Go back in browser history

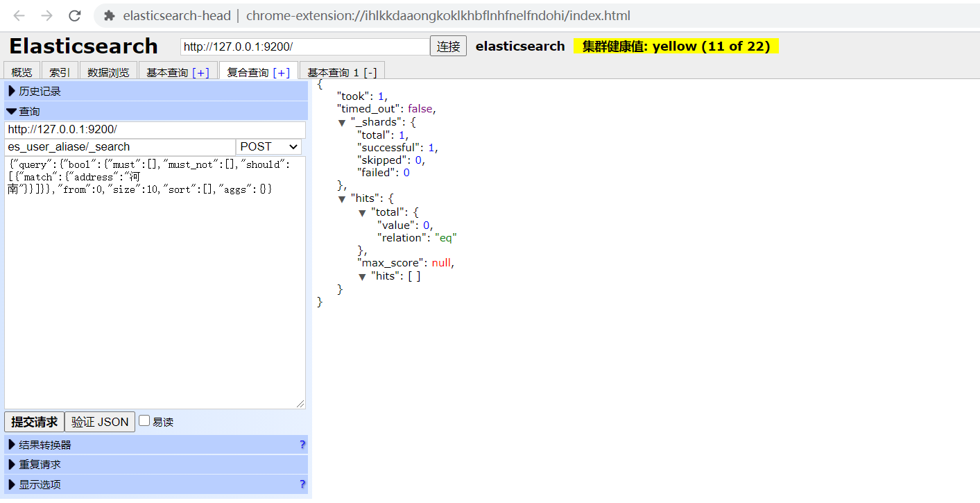(19, 15)
